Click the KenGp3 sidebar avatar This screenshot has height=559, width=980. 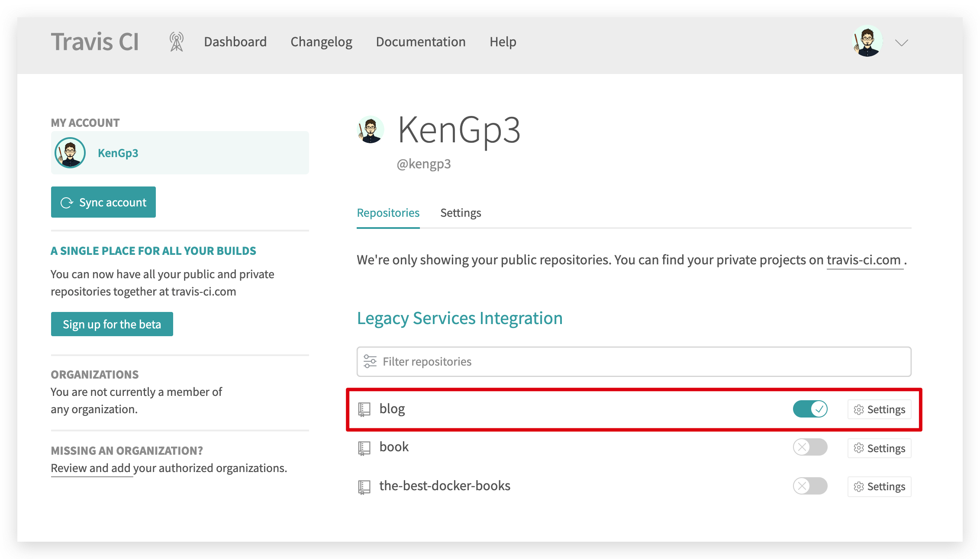[70, 153]
